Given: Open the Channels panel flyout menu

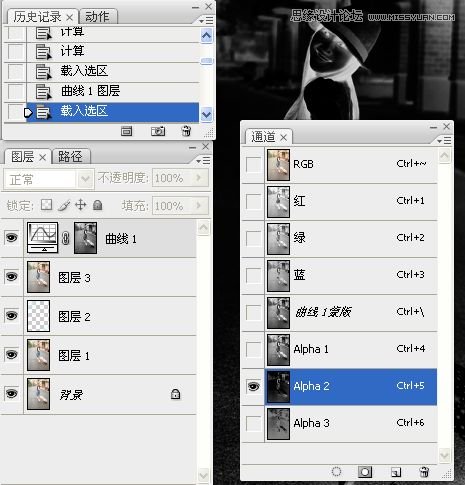Looking at the screenshot, I should coord(444,141).
